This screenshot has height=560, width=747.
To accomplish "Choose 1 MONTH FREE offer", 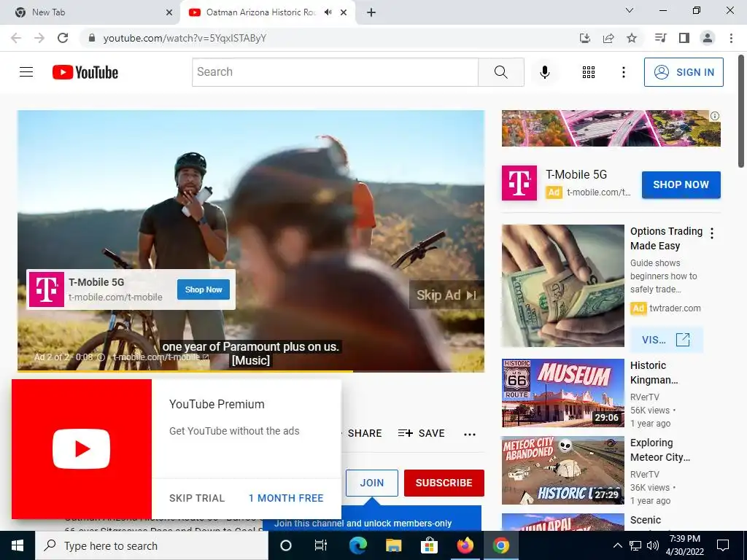I will (286, 498).
